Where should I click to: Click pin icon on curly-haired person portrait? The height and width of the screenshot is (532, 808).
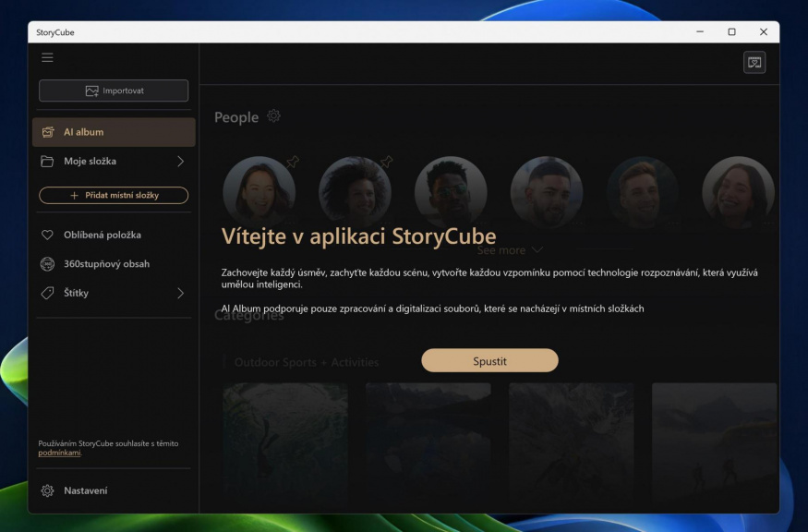click(x=387, y=162)
